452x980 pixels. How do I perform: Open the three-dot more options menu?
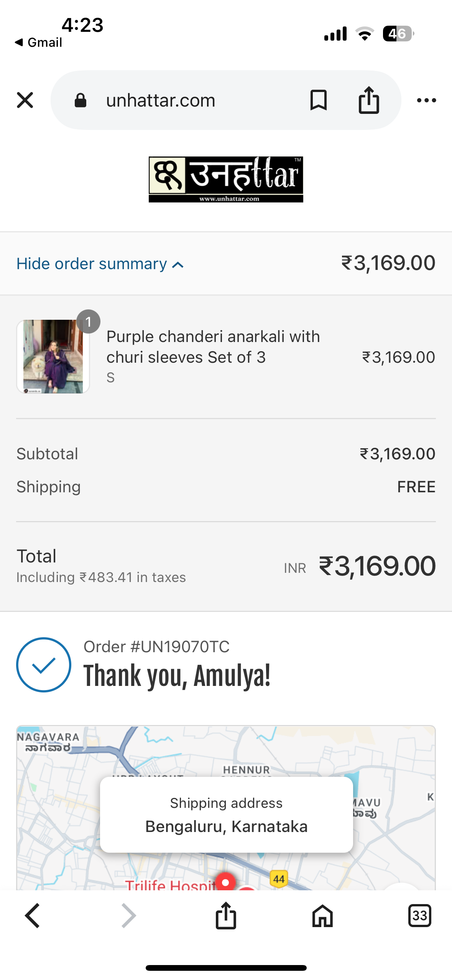(x=426, y=100)
